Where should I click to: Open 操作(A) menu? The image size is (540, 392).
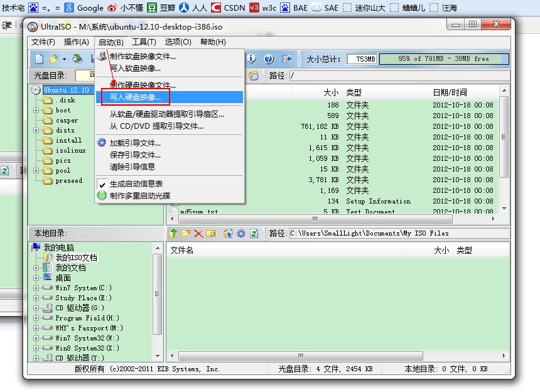[76, 42]
